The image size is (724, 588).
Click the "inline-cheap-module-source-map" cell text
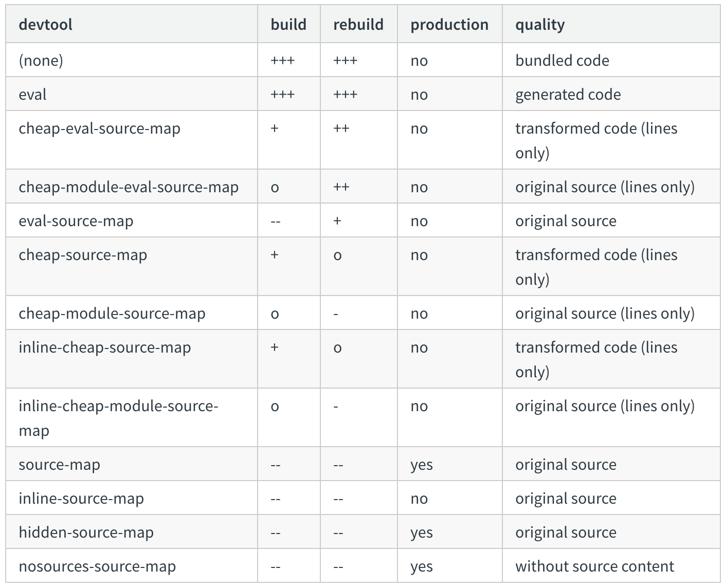point(118,406)
